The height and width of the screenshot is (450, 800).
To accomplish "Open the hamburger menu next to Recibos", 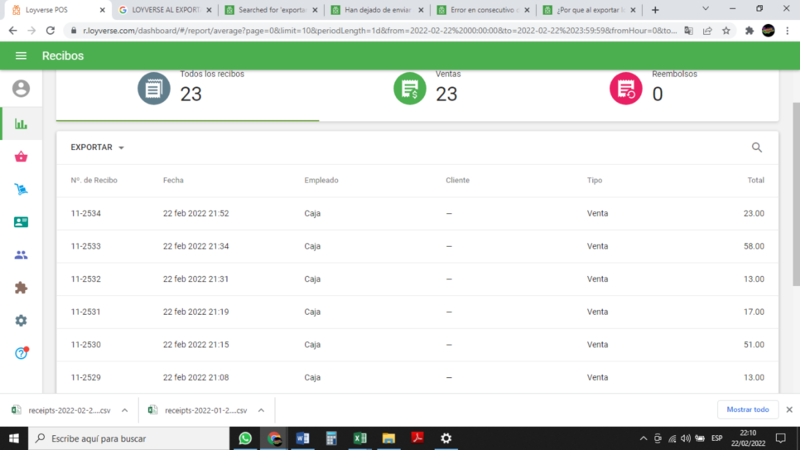I will point(20,56).
